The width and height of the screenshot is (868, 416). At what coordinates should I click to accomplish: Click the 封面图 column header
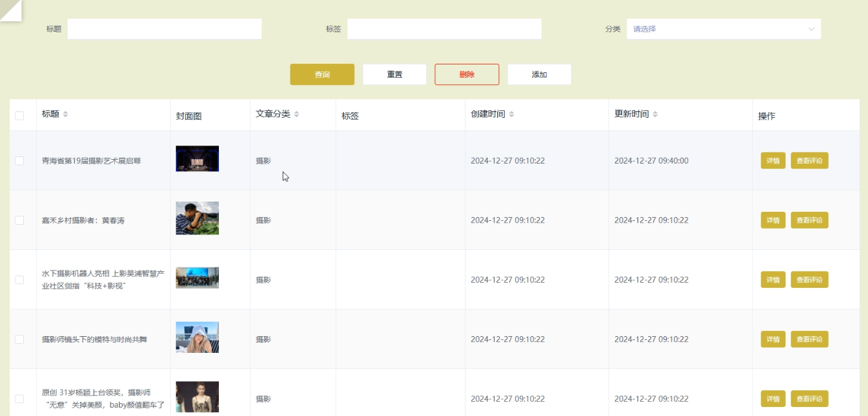[x=189, y=117]
